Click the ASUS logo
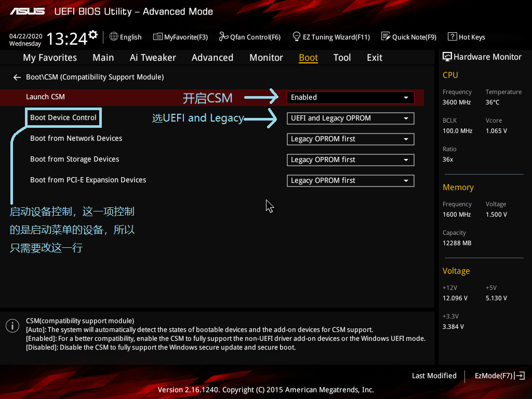532x399 pixels. [28, 11]
